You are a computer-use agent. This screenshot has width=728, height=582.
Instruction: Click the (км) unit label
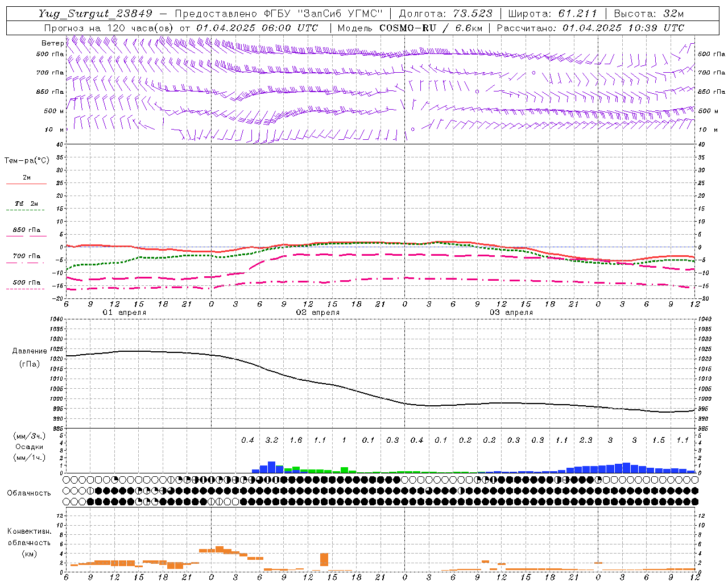[x=29, y=554]
